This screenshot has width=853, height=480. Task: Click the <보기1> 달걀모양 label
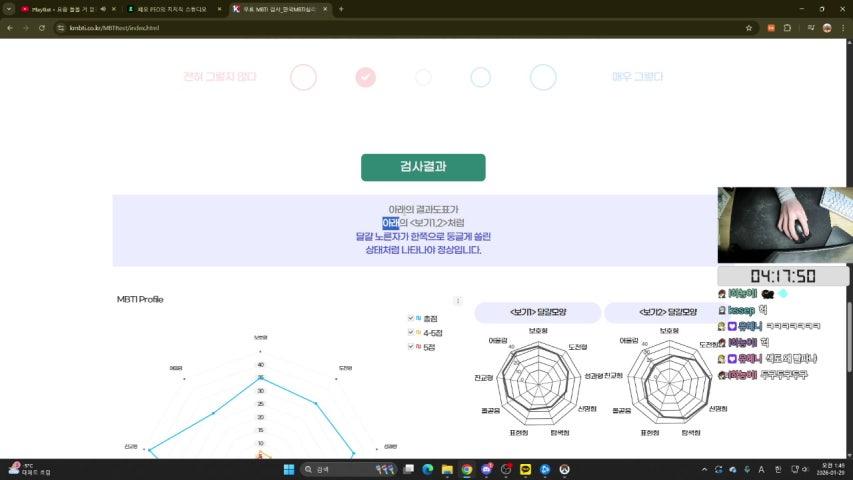point(538,312)
